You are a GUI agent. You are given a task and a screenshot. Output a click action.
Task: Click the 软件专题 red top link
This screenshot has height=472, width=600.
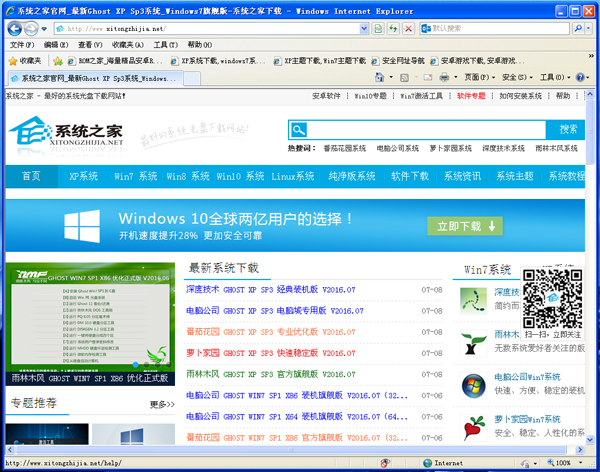click(x=471, y=96)
